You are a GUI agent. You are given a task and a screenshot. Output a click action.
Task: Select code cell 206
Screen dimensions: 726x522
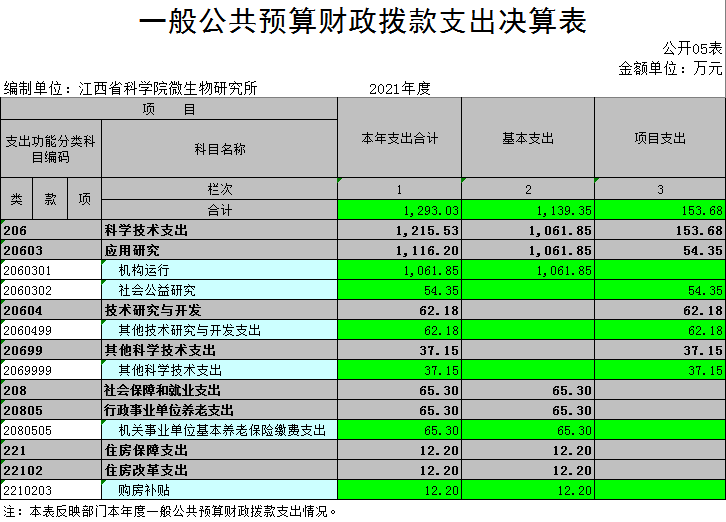click(x=51, y=230)
